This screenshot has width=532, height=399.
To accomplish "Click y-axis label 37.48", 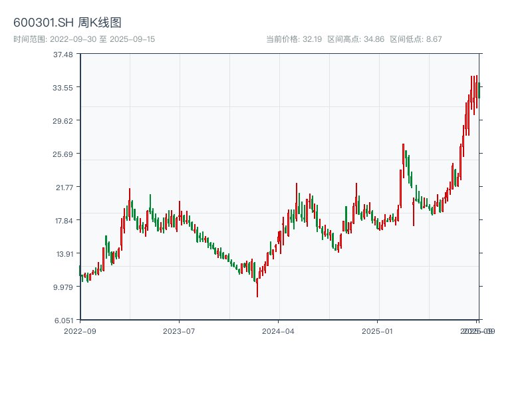I will click(63, 55).
